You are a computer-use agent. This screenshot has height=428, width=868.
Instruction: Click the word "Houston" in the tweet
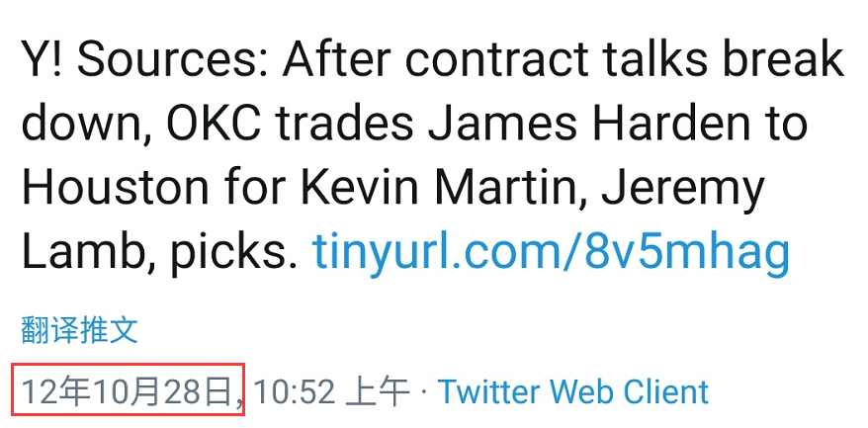click(116, 188)
